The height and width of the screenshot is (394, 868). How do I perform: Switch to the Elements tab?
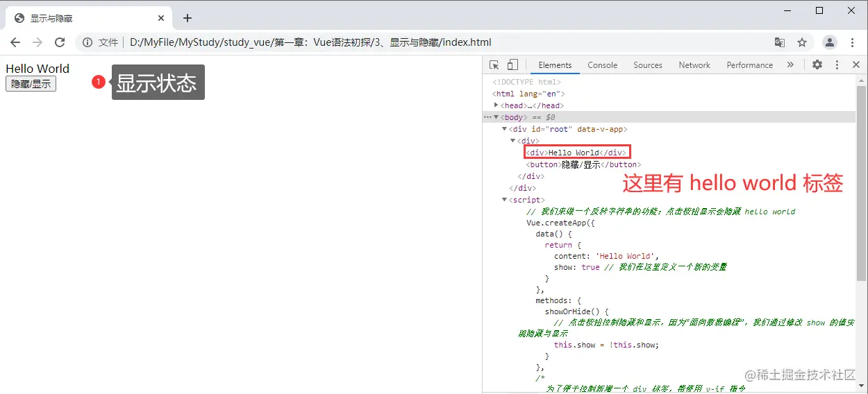[555, 65]
